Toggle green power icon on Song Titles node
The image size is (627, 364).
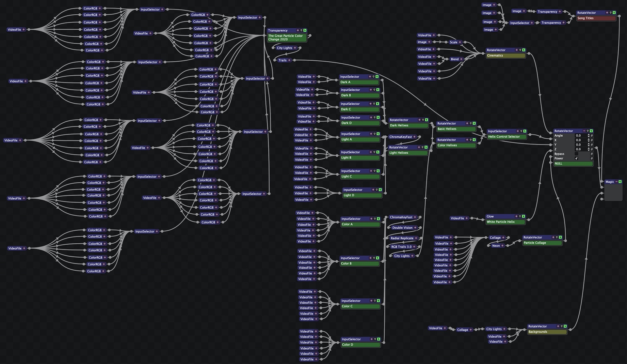614,13
